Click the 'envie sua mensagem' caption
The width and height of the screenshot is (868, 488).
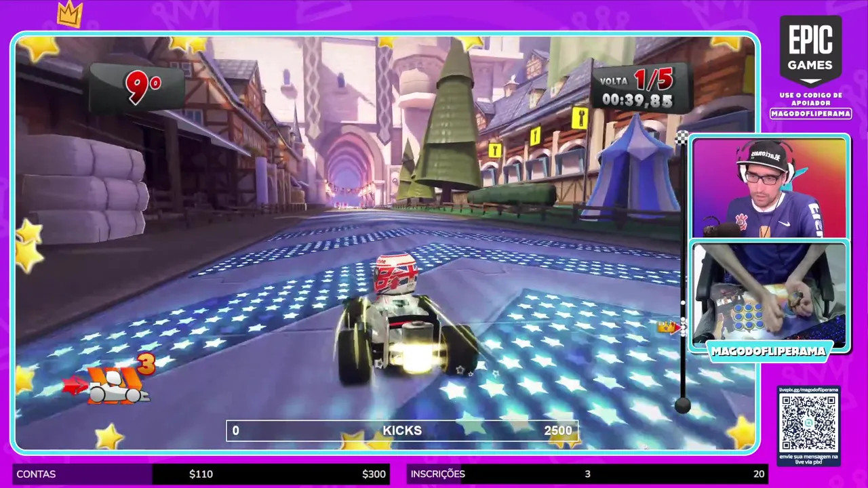808,460
